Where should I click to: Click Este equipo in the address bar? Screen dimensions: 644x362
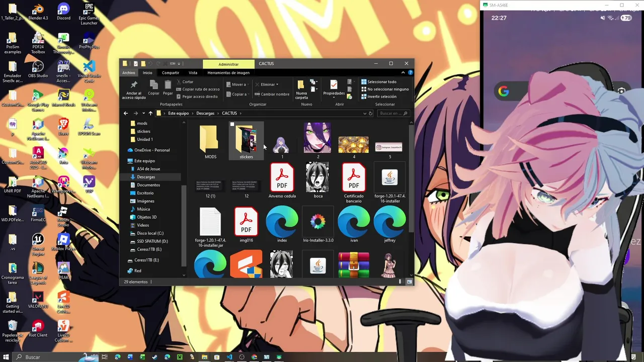tap(179, 113)
